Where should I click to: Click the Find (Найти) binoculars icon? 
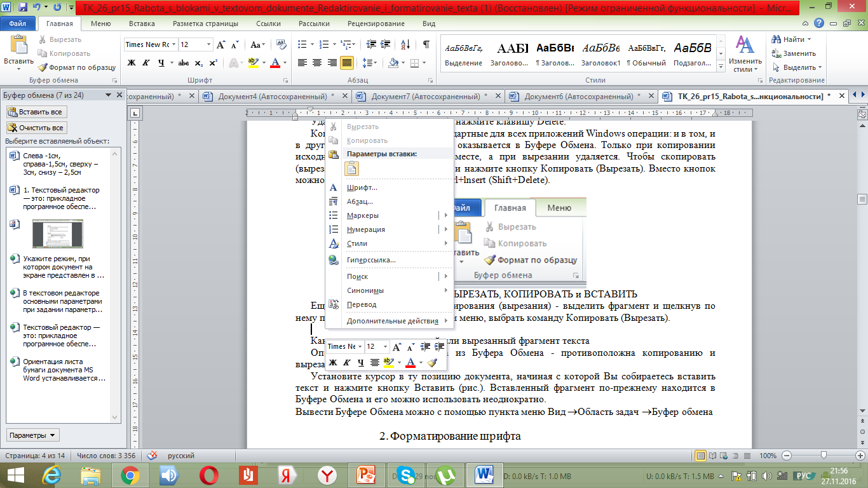[x=776, y=39]
